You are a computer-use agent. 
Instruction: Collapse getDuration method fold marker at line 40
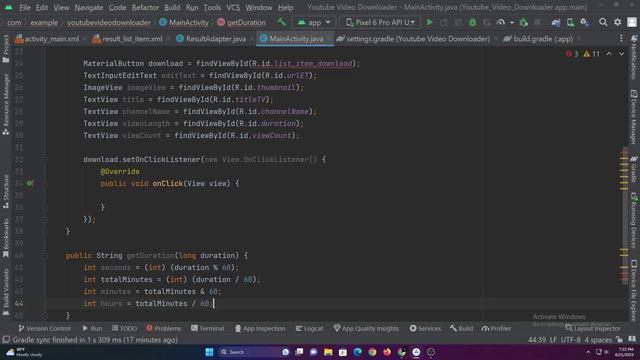click(45, 256)
